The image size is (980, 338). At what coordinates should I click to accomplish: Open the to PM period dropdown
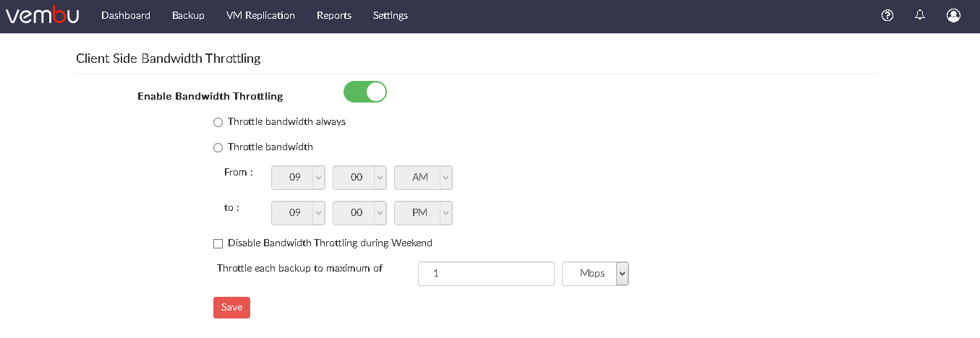click(x=423, y=213)
